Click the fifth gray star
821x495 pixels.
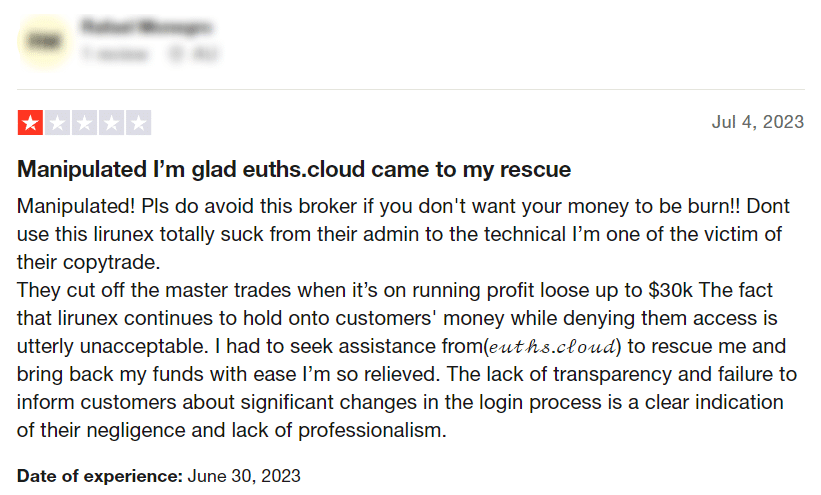pyautogui.click(x=138, y=123)
